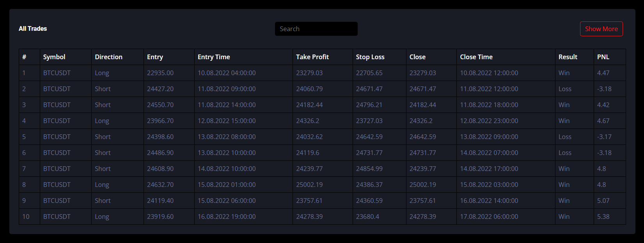Click the Close Time column header
Screen dimensions: 644x243
click(x=476, y=57)
